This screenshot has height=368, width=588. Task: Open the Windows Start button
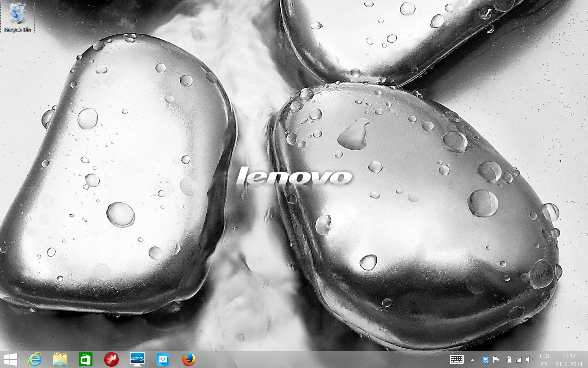coord(11,359)
